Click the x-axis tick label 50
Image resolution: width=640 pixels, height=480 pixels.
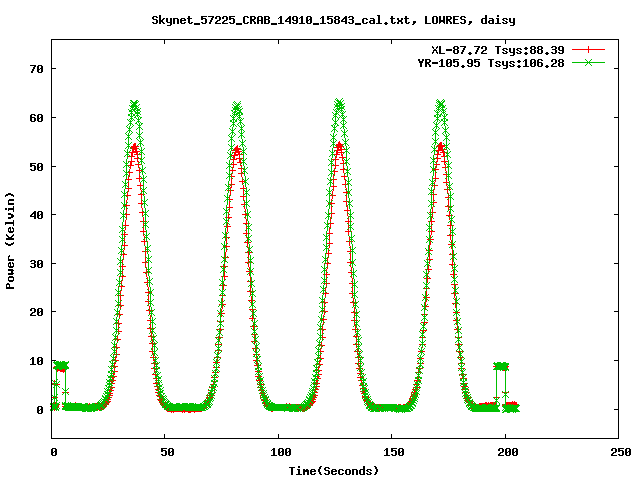[x=167, y=452]
